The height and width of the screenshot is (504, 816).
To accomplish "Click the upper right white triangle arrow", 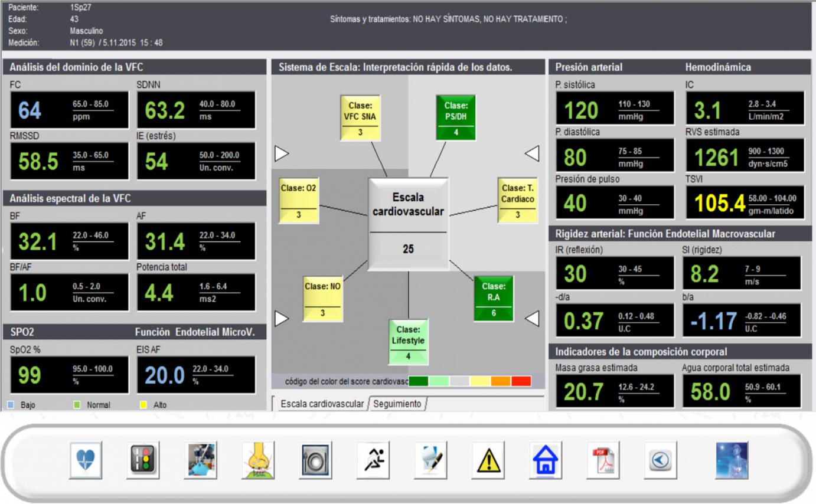I will [532, 153].
